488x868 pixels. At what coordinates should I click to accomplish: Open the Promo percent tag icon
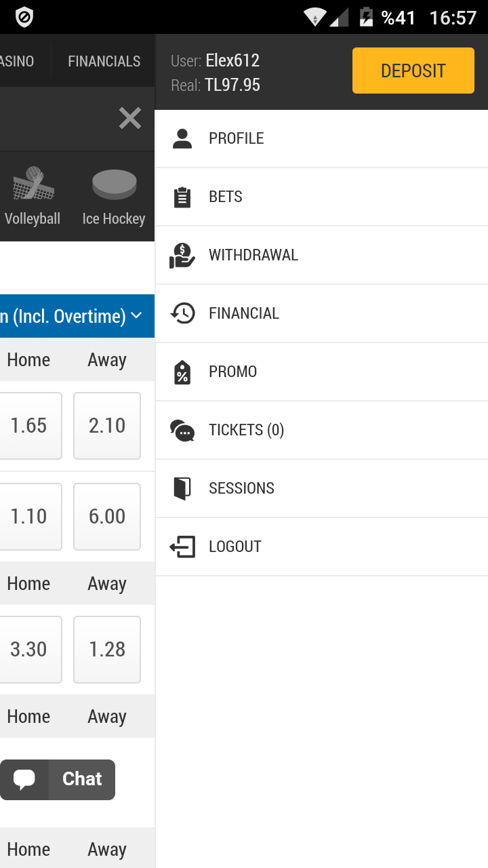[x=182, y=372]
